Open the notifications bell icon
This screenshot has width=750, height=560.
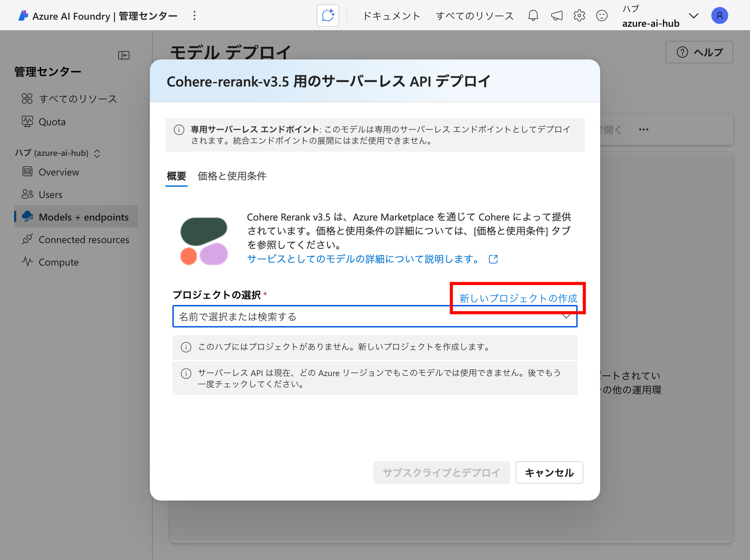click(x=533, y=15)
